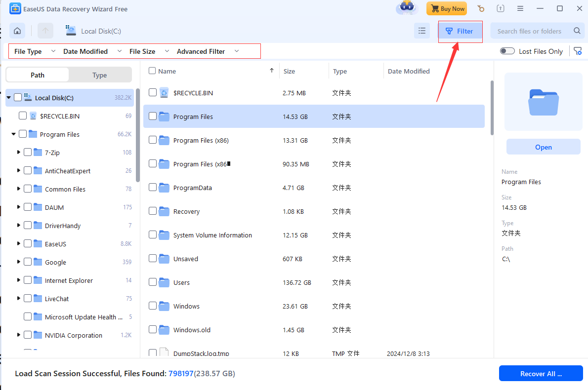Check the ProgramData row checkbox
Screen dimensions: 588x390
[153, 187]
